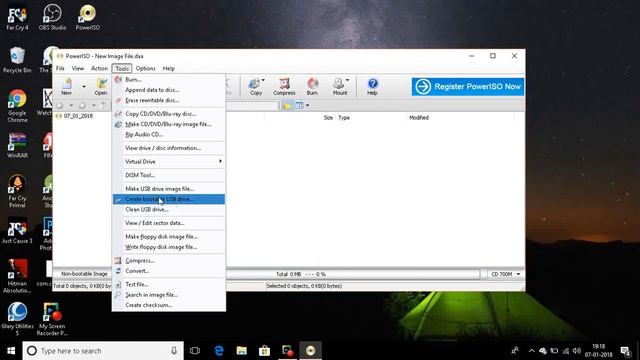Screen dimensions: 640x360
Task: Click the Mount toolbar icon
Action: coord(339,87)
